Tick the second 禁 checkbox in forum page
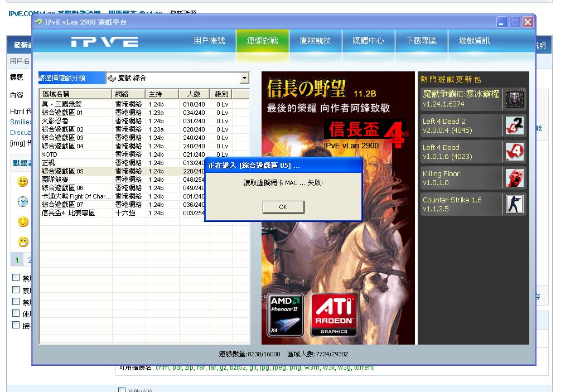 pos(16,289)
